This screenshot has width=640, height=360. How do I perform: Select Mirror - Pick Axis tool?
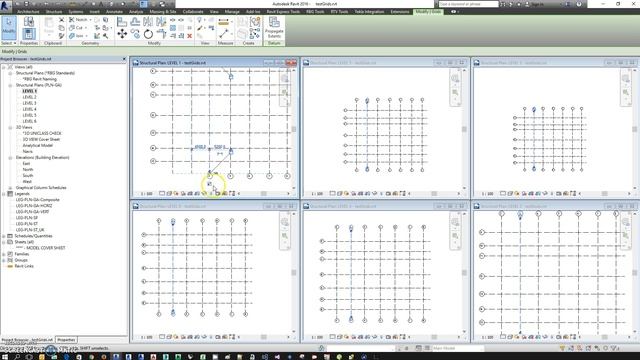pyautogui.click(x=148, y=22)
